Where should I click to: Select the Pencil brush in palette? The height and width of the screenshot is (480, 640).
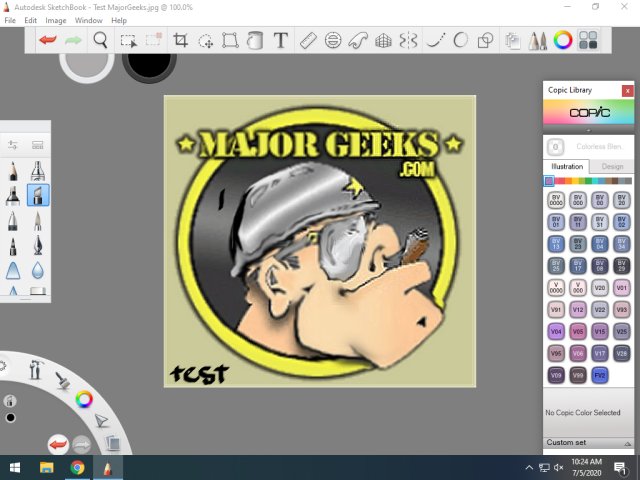(x=13, y=171)
